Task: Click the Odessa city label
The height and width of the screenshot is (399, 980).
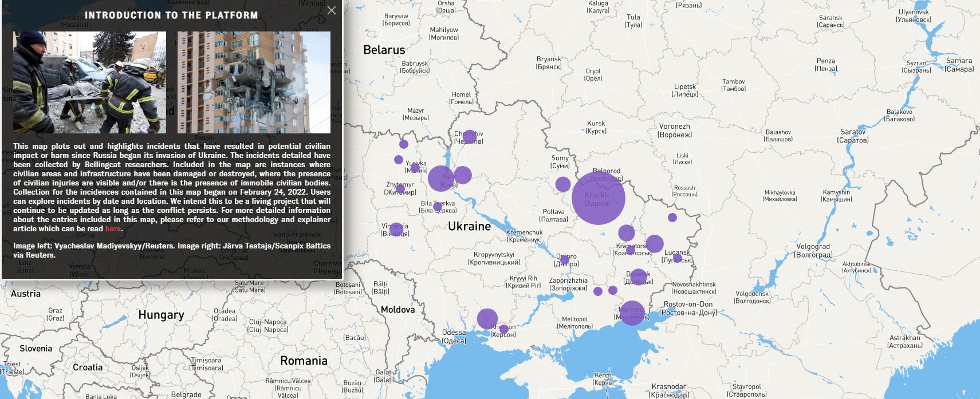Action: 454,336
